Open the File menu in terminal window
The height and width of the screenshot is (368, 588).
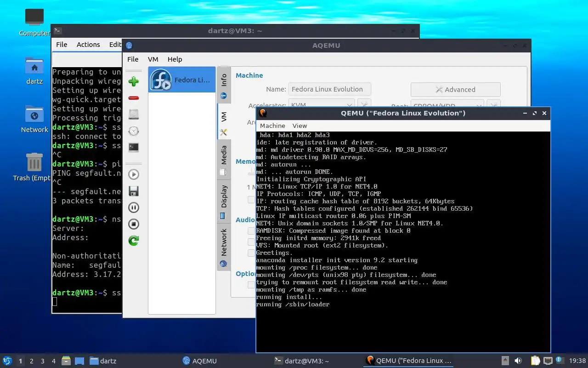pos(62,45)
